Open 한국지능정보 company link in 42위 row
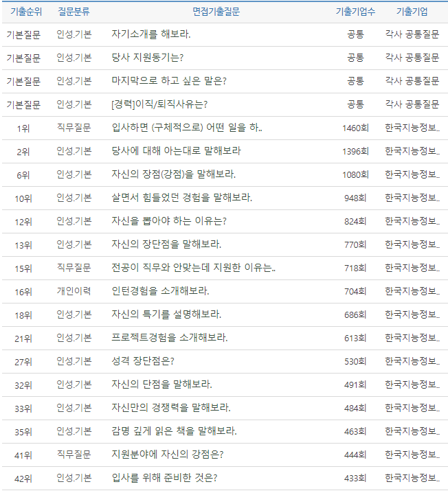448x493 pixels. pyautogui.click(x=412, y=478)
